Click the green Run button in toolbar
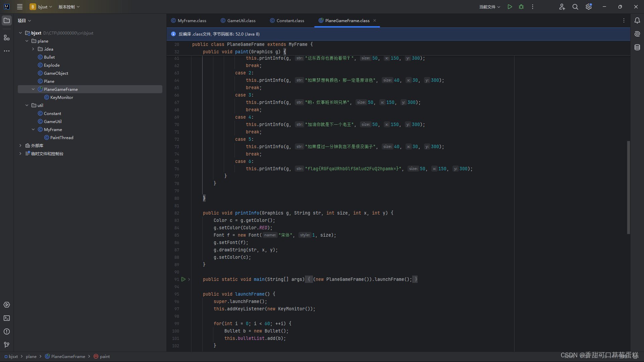 point(509,7)
